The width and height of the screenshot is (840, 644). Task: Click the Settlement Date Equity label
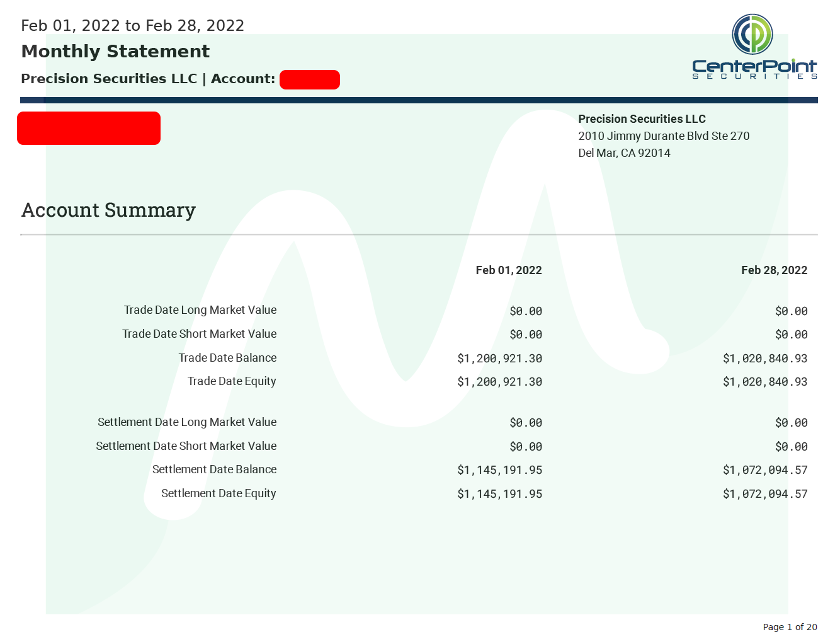[219, 493]
